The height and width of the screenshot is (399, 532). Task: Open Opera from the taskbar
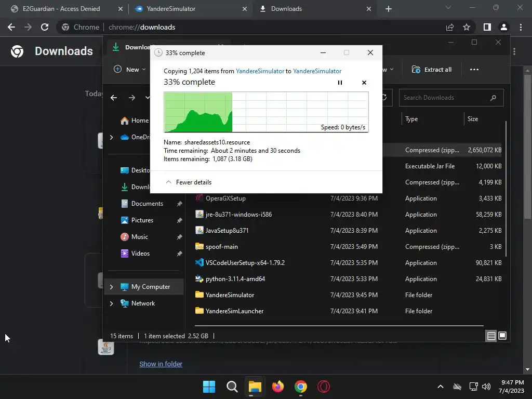[324, 387]
